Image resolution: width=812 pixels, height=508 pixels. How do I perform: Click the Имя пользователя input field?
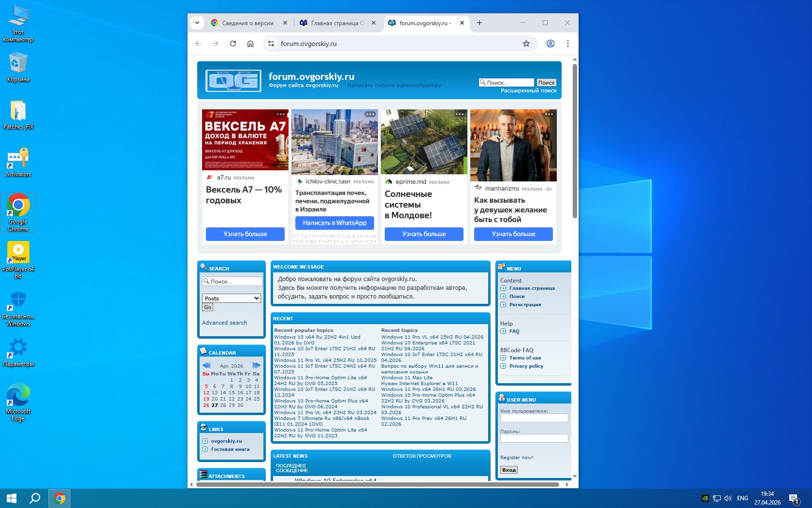pyautogui.click(x=534, y=418)
